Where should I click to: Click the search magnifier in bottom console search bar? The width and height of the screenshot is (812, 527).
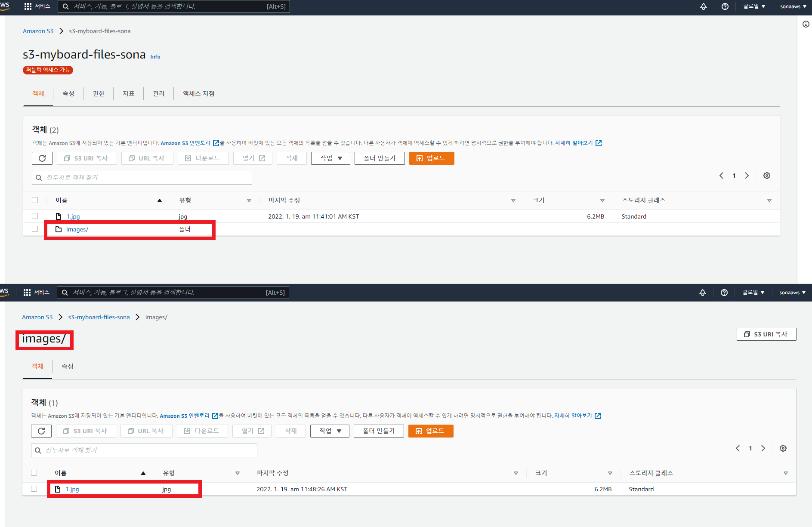pos(65,293)
